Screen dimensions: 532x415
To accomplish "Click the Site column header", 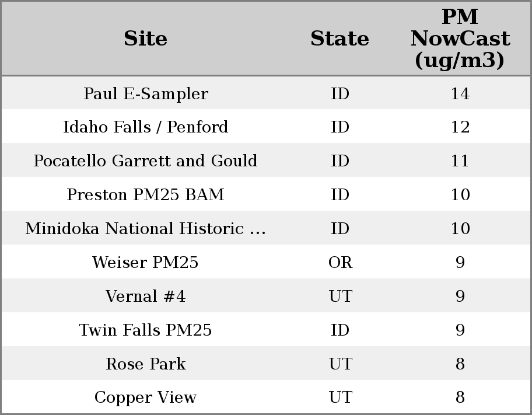I will coord(145,39).
